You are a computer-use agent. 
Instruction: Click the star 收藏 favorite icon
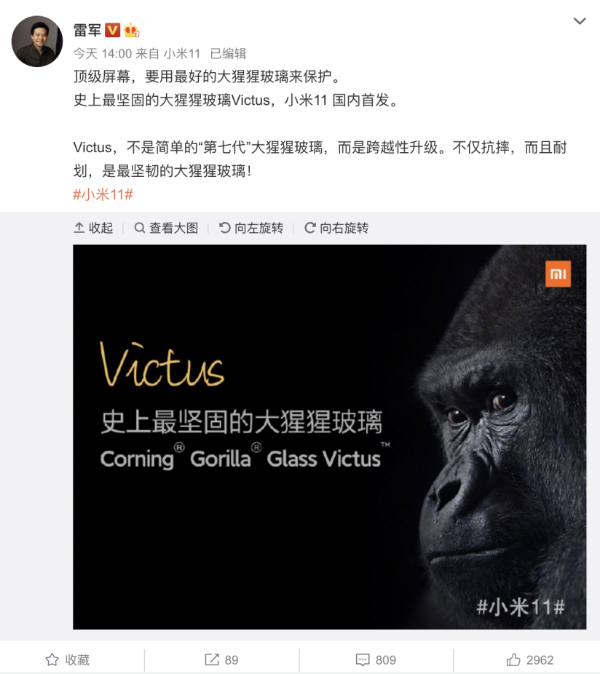[x=52, y=660]
